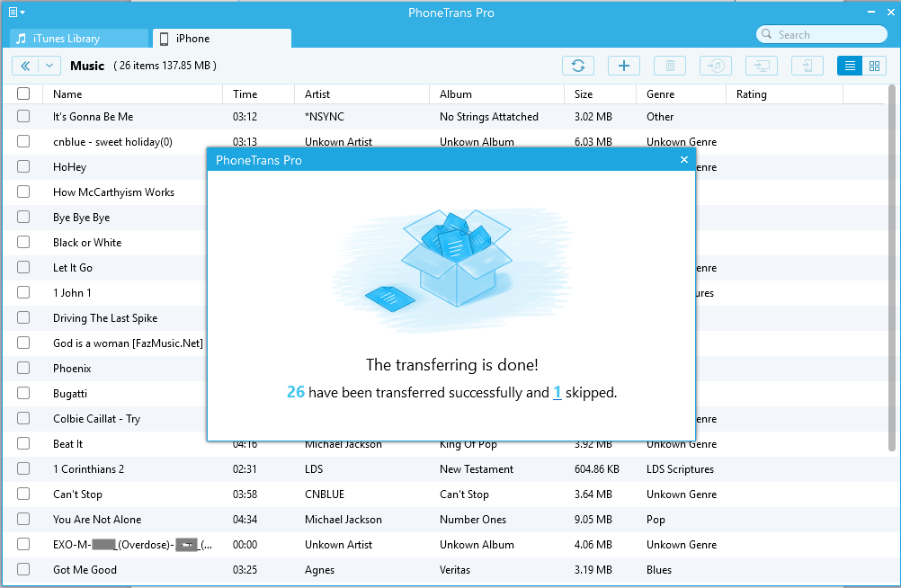Click the Search input field
The width and height of the screenshot is (901, 588).
(827, 34)
